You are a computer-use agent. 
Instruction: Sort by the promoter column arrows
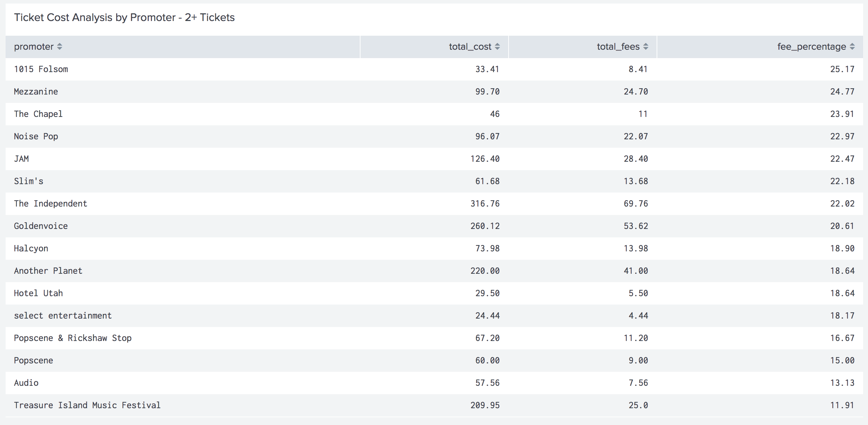[59, 47]
